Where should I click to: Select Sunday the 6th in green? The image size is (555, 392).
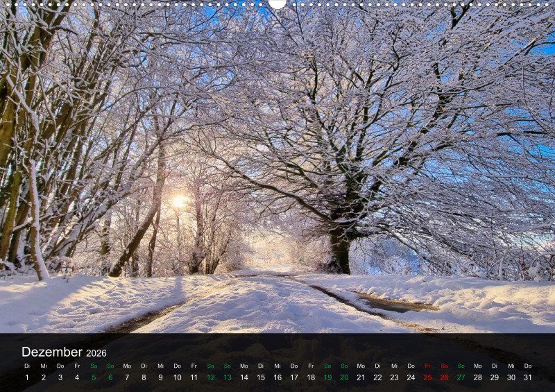[110, 377]
